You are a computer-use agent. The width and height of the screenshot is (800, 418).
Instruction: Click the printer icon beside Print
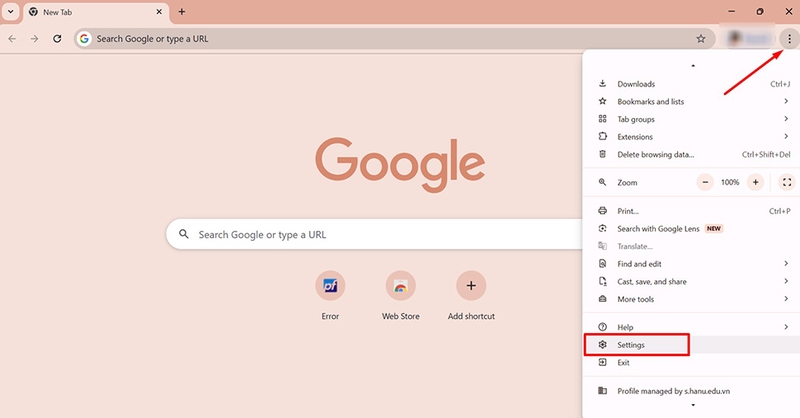pos(603,211)
